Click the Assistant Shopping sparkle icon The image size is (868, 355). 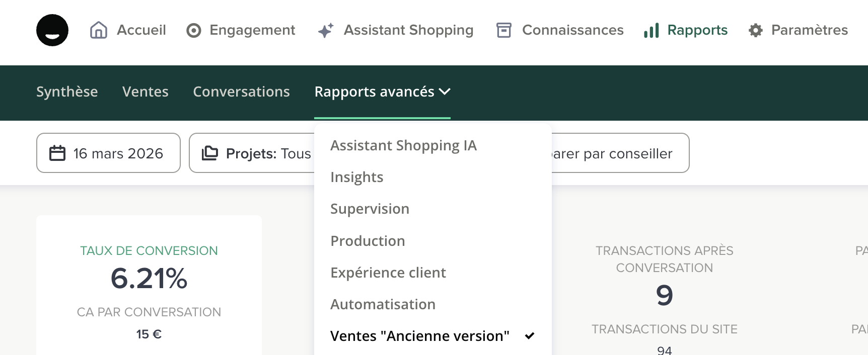[326, 31]
